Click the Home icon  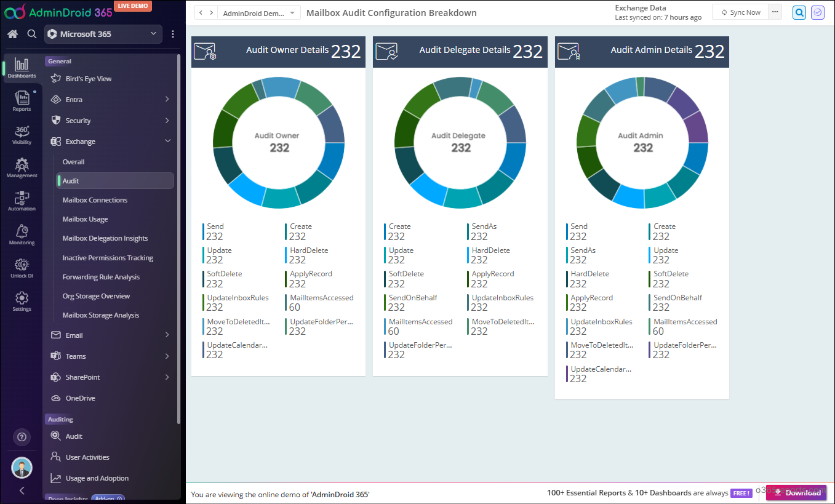tap(12, 34)
